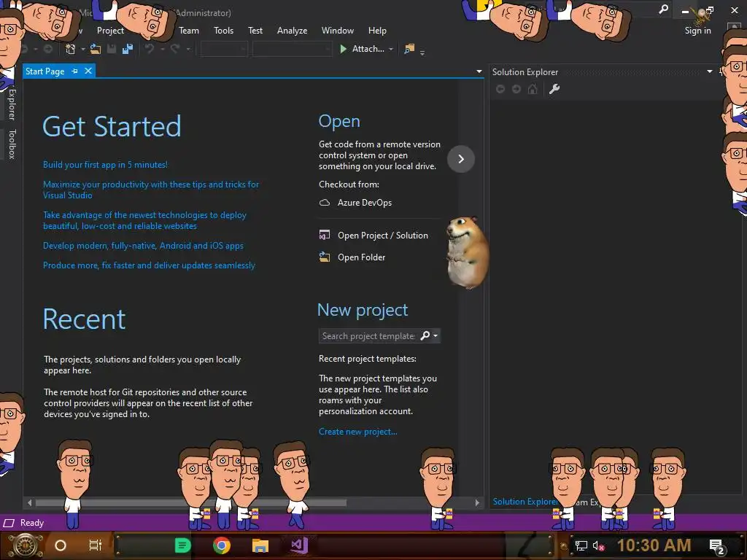Screen dimensions: 747x560
Task: Open the Attach button dropdown arrow
Action: 391,49
